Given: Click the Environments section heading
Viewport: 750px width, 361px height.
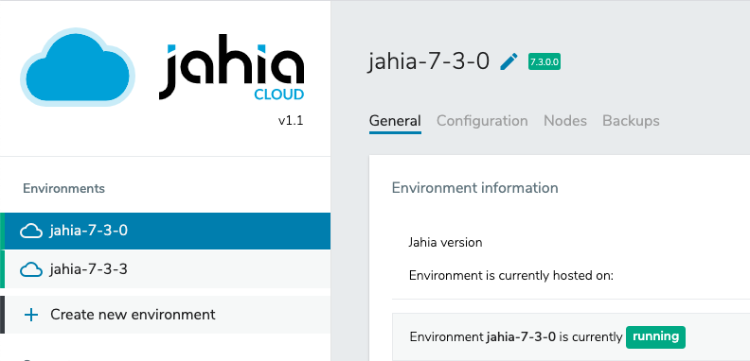Looking at the screenshot, I should 64,188.
